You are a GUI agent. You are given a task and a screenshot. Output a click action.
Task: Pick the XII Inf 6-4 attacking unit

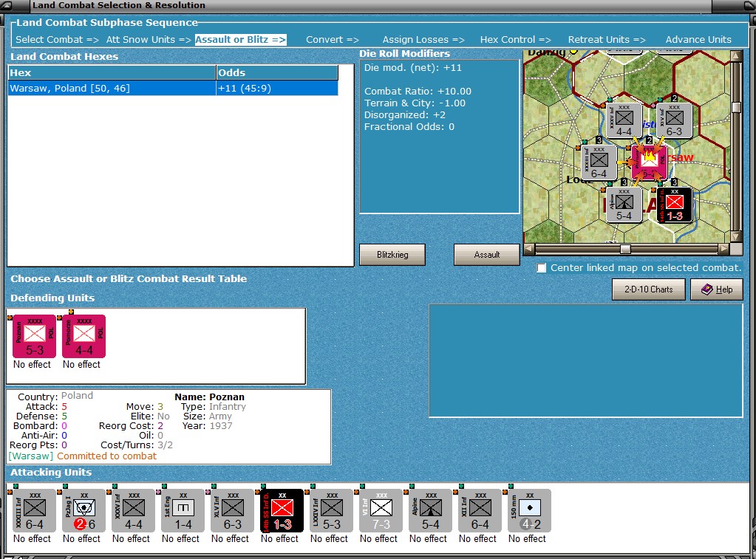(x=480, y=510)
